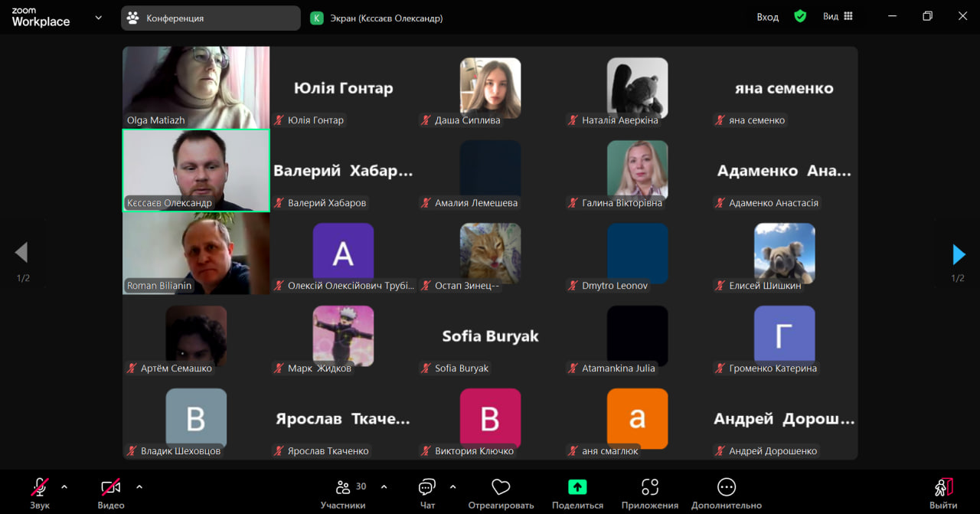Viewport: 980px width, 514px height.
Task: Select Roman Bilianin video tile
Action: (x=196, y=253)
